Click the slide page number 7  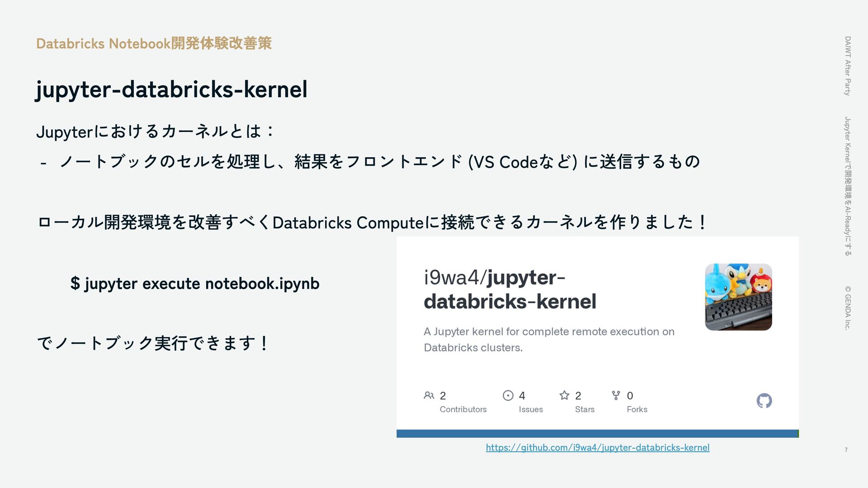(x=846, y=450)
